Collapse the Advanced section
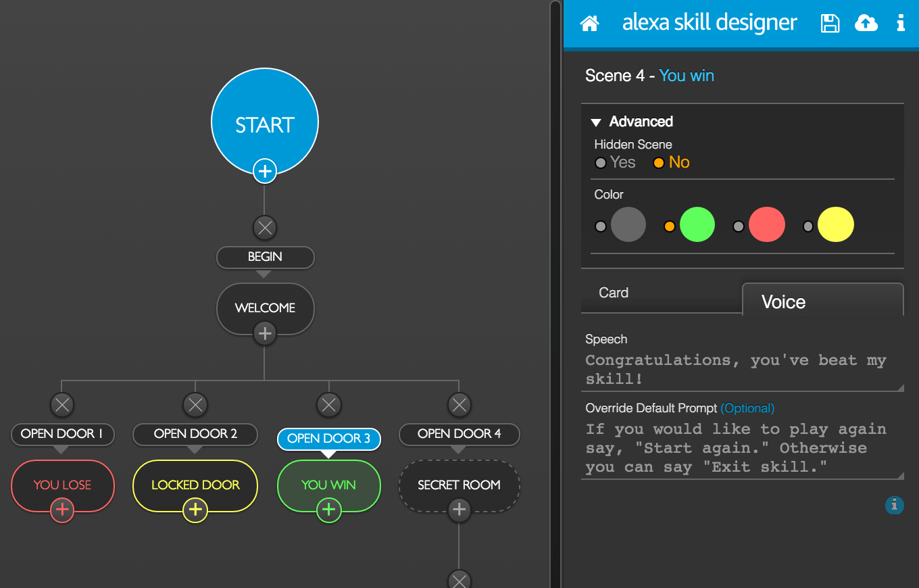 596,122
